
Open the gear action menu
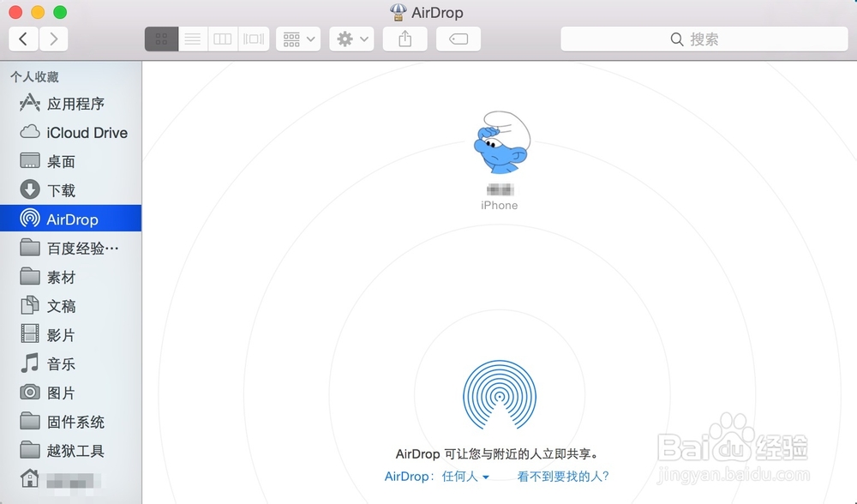tap(351, 39)
